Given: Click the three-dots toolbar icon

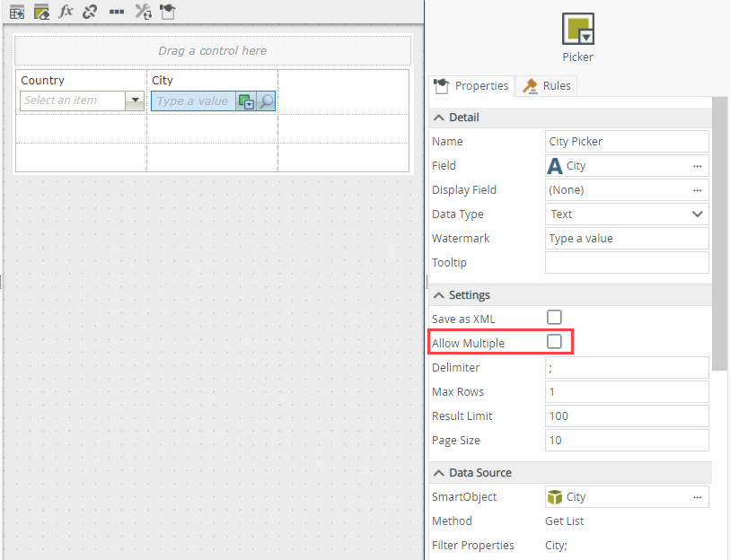Looking at the screenshot, I should pyautogui.click(x=117, y=12).
